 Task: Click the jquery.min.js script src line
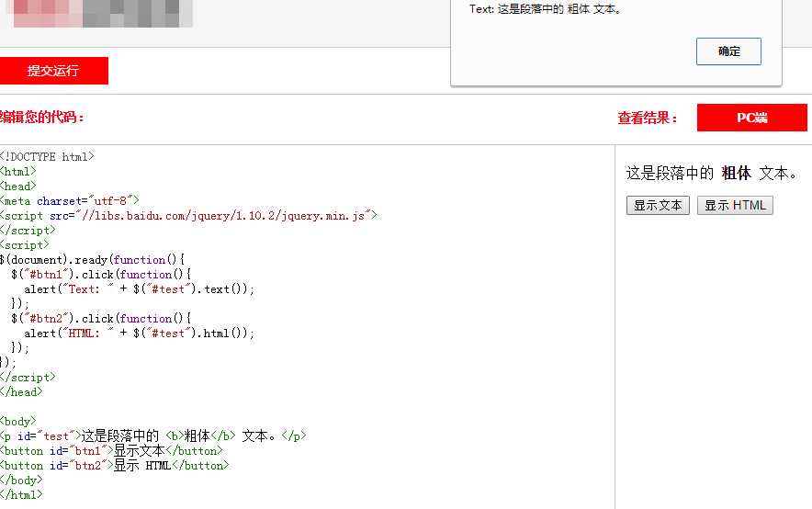[188, 215]
